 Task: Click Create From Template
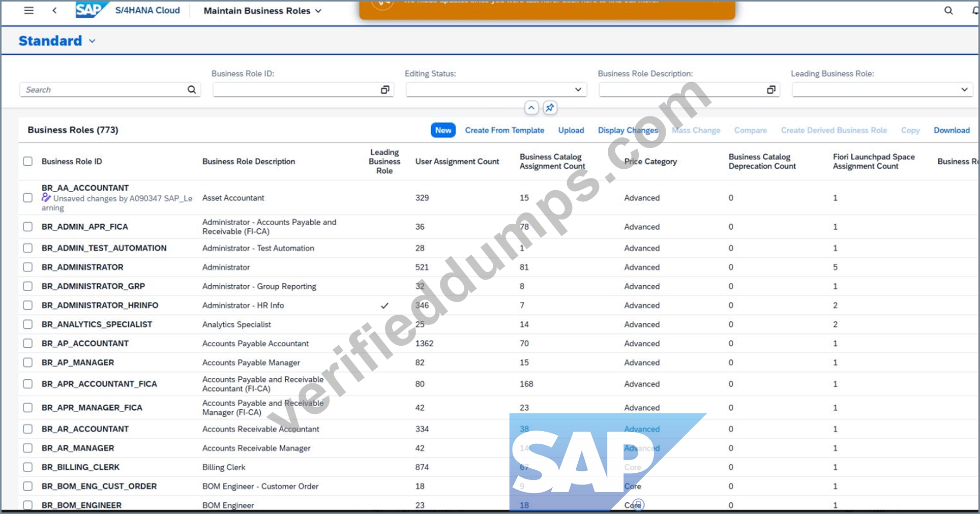coord(504,130)
